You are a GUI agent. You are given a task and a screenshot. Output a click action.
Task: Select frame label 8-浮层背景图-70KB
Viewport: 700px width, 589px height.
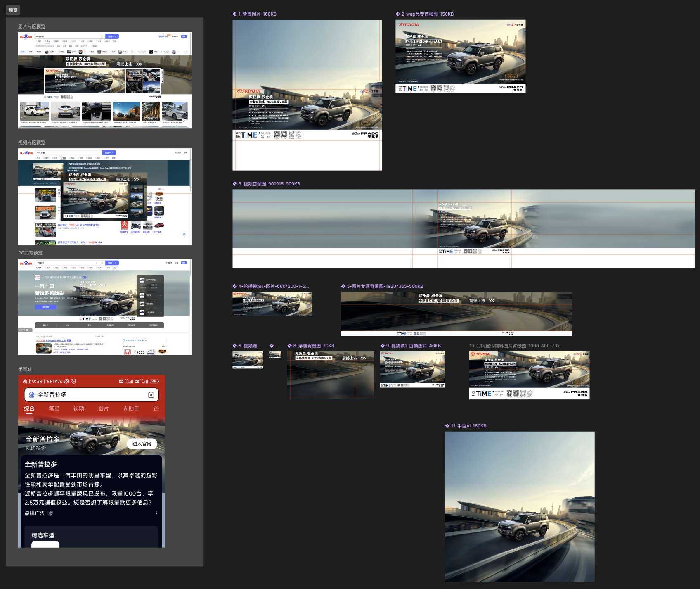[x=314, y=346]
